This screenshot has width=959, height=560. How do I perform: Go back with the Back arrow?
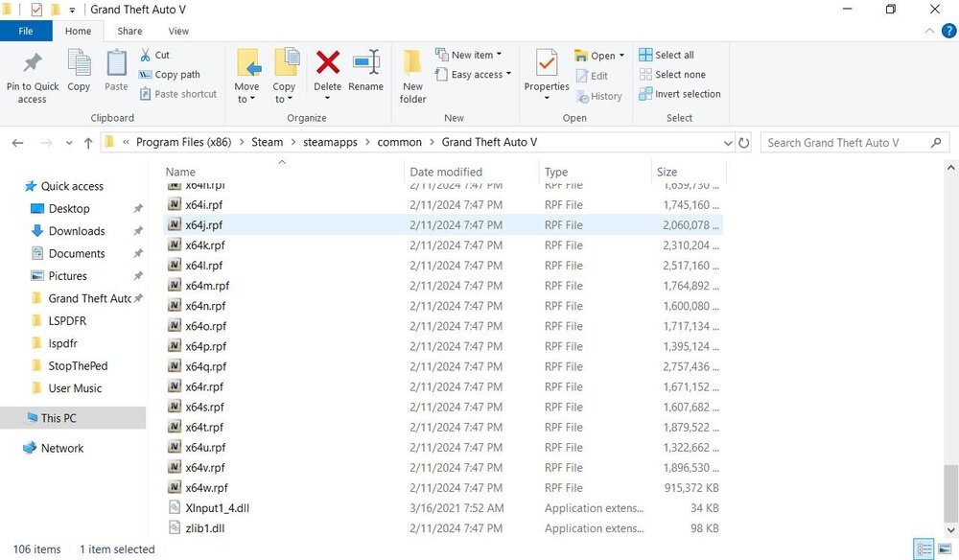(x=17, y=143)
